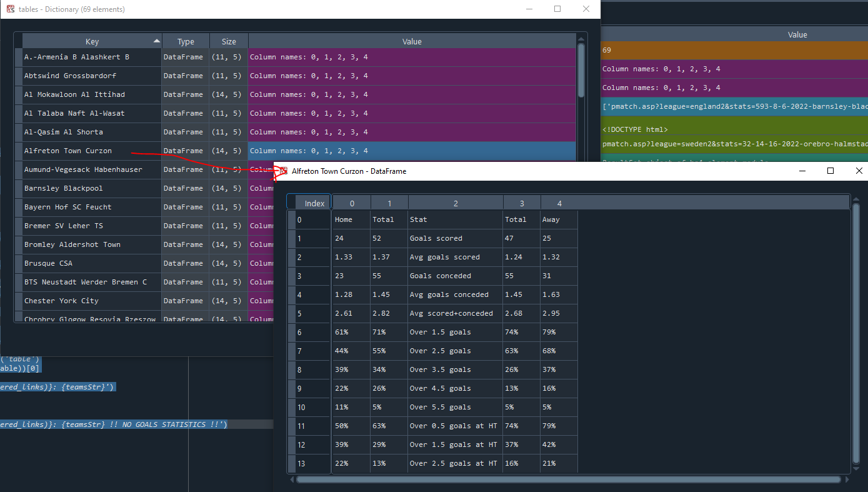Click the 'Over 1.5 goals' stat cell
Image resolution: width=868 pixels, height=492 pixels.
456,332
